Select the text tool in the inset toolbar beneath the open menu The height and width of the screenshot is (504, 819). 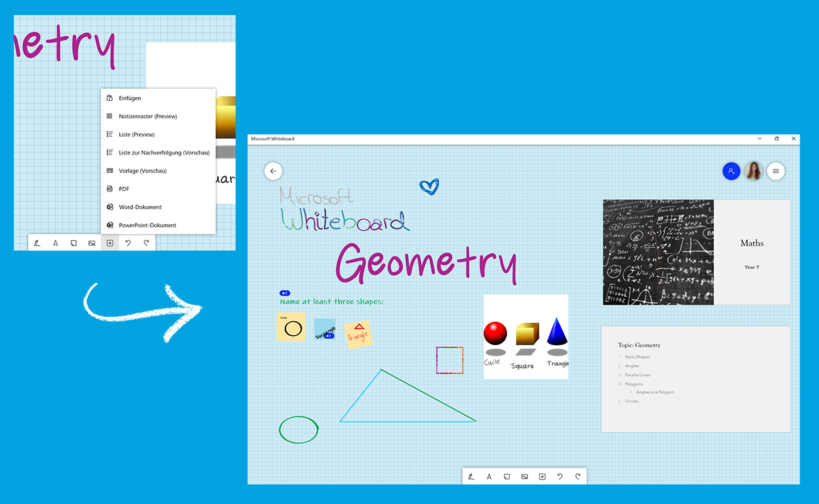point(55,243)
